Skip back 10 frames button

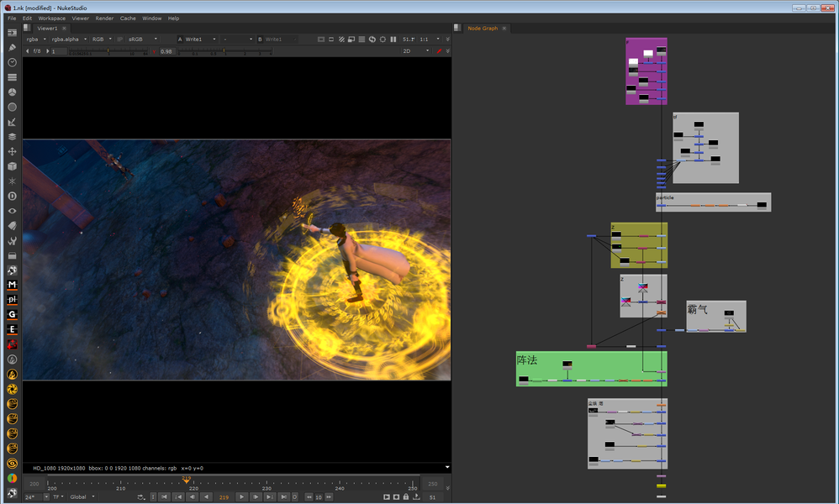309,497
